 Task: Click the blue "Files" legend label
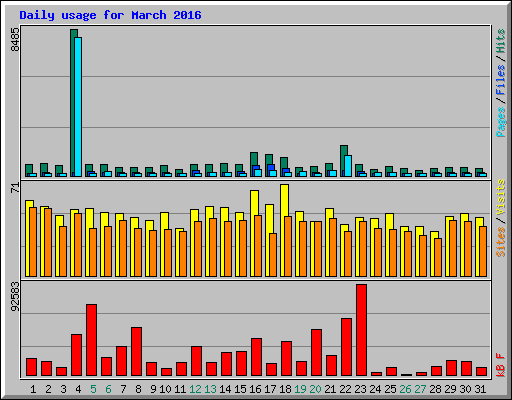click(x=501, y=80)
